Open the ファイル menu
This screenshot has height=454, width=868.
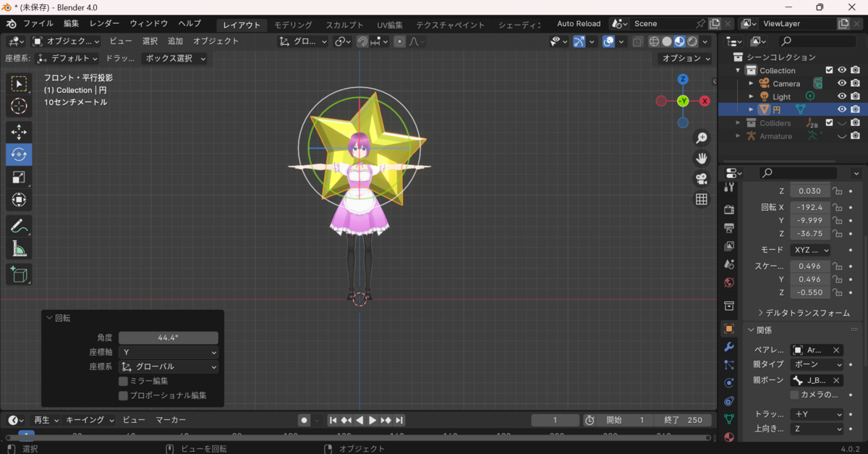pos(38,24)
